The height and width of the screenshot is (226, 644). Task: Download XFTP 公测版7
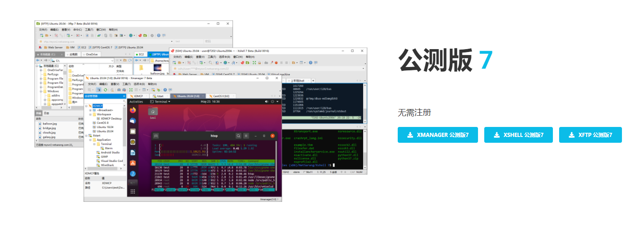tap(590, 135)
